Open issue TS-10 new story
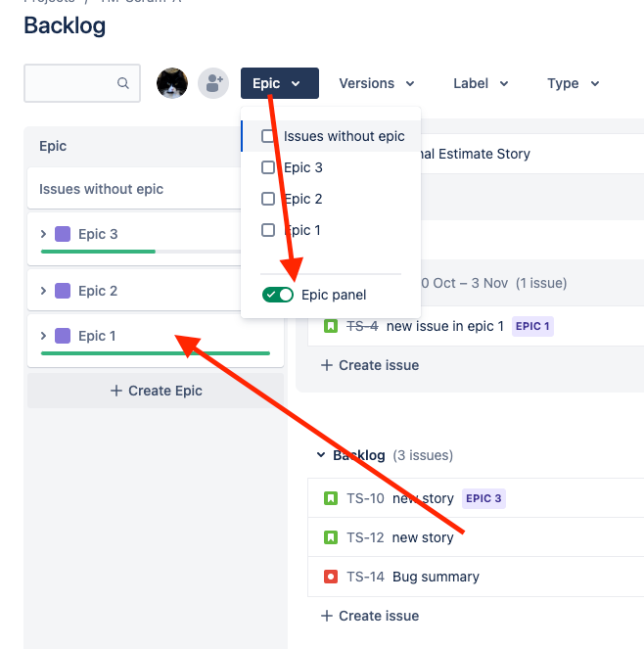The height and width of the screenshot is (649, 644). pyautogui.click(x=476, y=498)
